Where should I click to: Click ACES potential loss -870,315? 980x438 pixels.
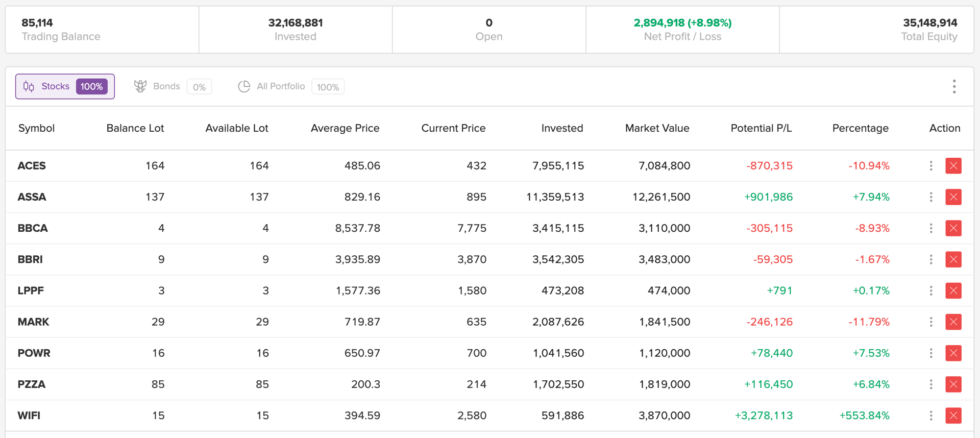click(x=770, y=166)
